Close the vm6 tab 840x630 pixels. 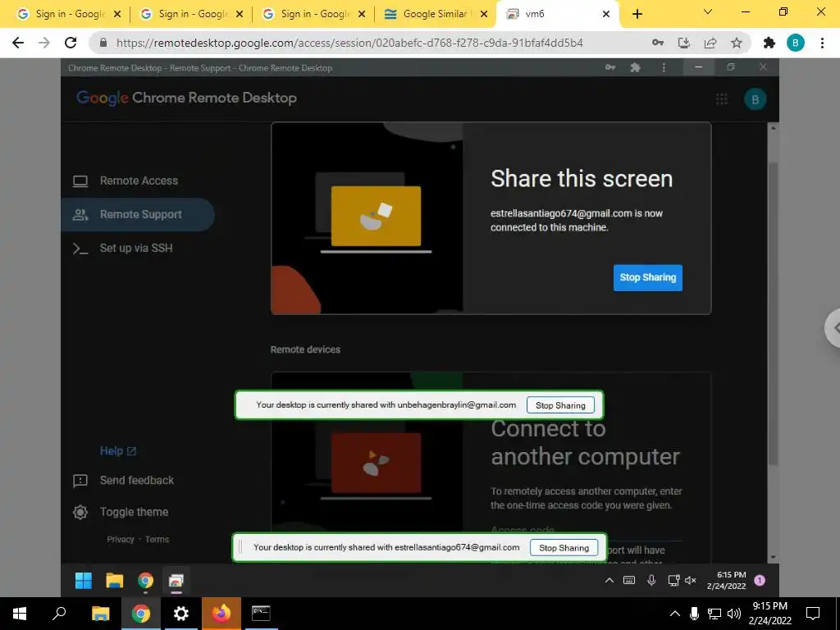[x=606, y=14]
